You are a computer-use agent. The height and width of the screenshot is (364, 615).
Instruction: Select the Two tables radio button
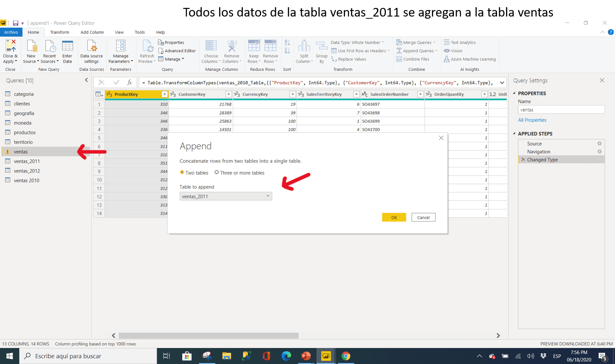coord(182,172)
